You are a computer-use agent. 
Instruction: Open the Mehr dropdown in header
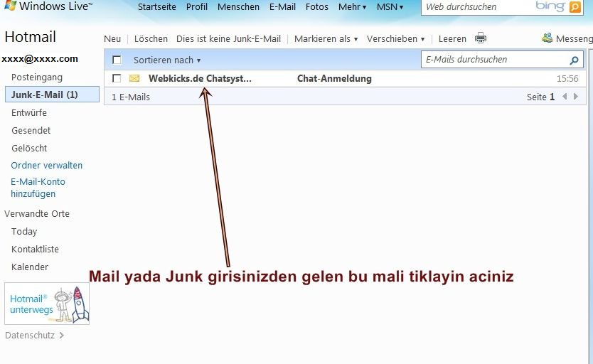point(352,7)
